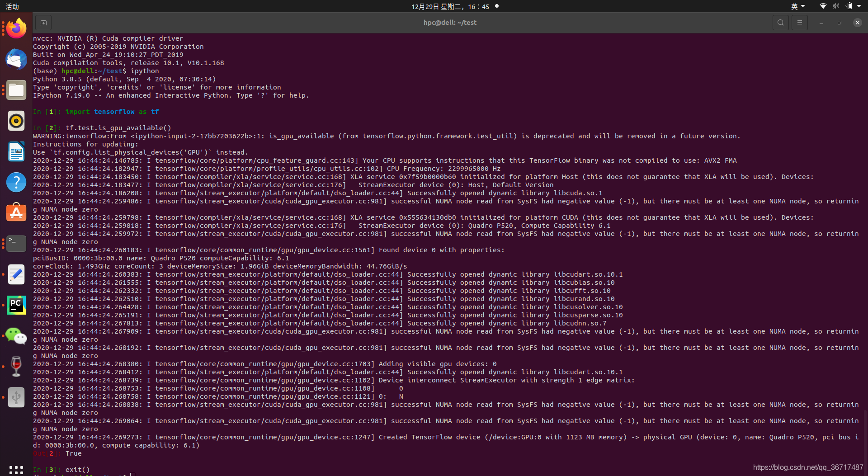Open the Wine glass icon in the dock
Image resolution: width=868 pixels, height=476 pixels.
pos(16,367)
